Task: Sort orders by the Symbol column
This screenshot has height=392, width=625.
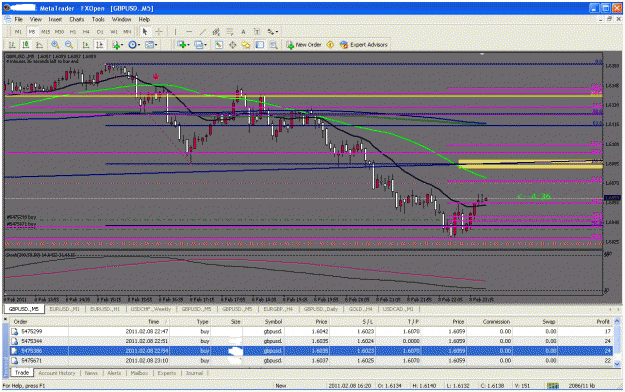Action: click(273, 321)
